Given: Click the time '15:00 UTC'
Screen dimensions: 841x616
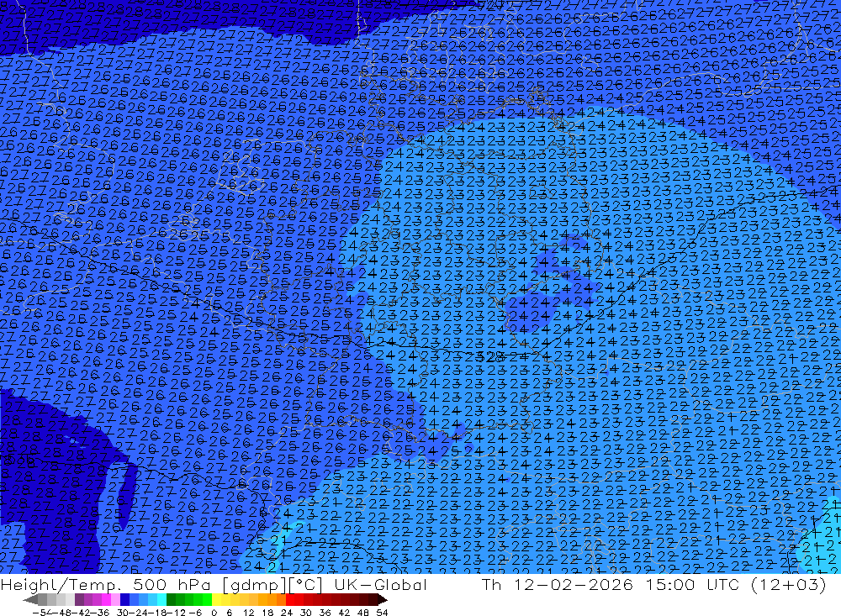Looking at the screenshot, I should tap(692, 584).
